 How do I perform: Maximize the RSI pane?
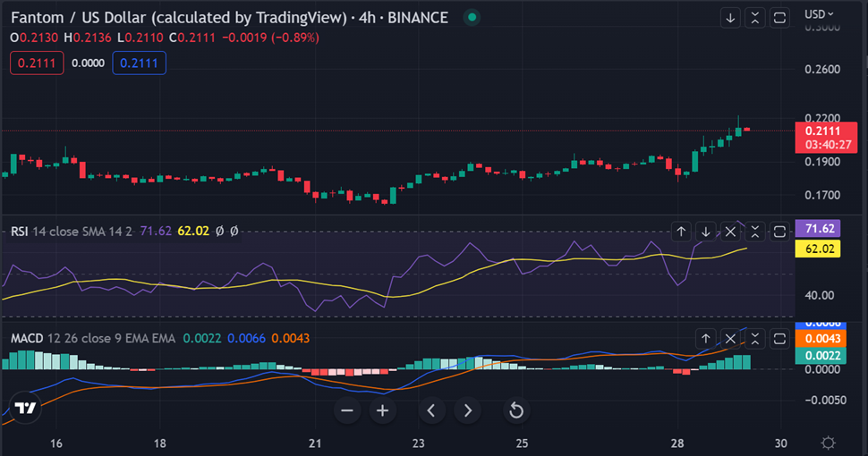click(x=779, y=232)
